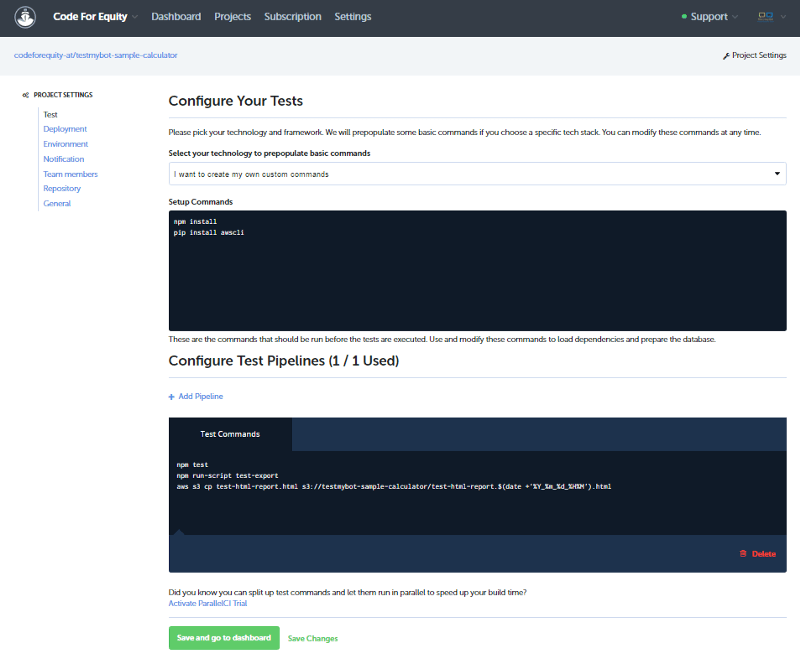Select Test in project settings sidebar
Viewport: 800px width, 658px height.
[x=51, y=115]
